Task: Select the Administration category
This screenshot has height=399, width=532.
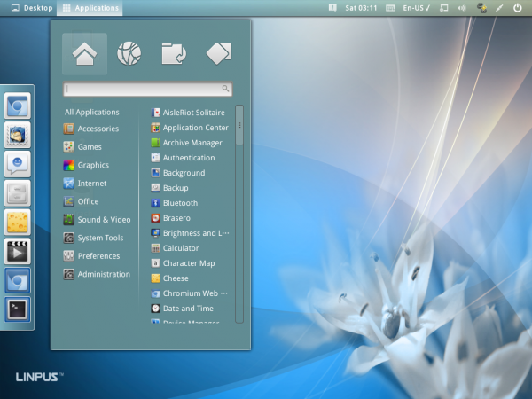Action: [x=97, y=274]
